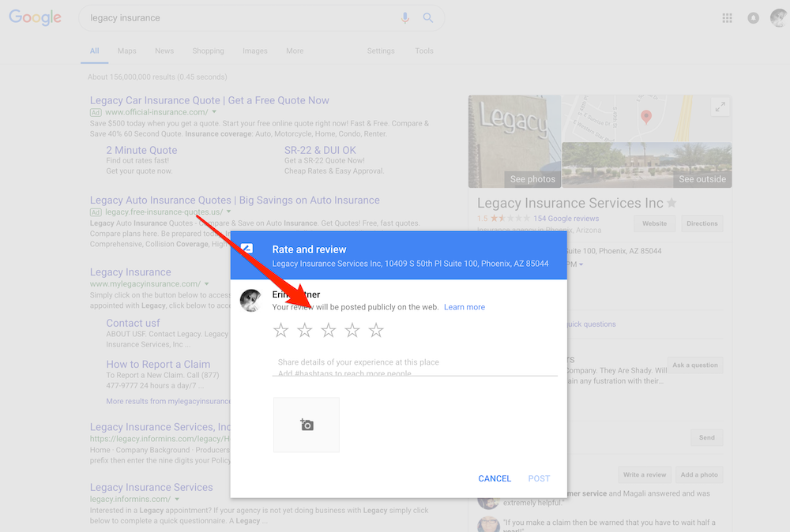
Task: Switch to the News tab
Action: (x=164, y=51)
